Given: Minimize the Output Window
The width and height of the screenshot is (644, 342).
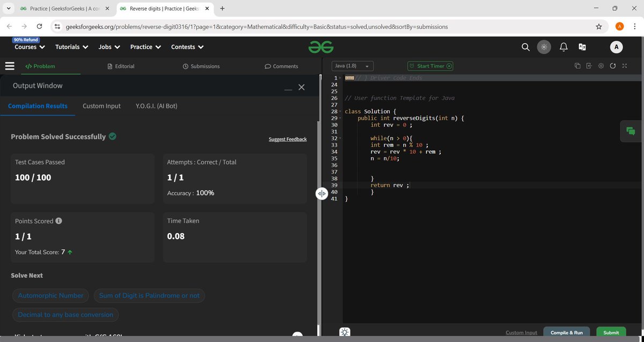Looking at the screenshot, I should pyautogui.click(x=288, y=88).
